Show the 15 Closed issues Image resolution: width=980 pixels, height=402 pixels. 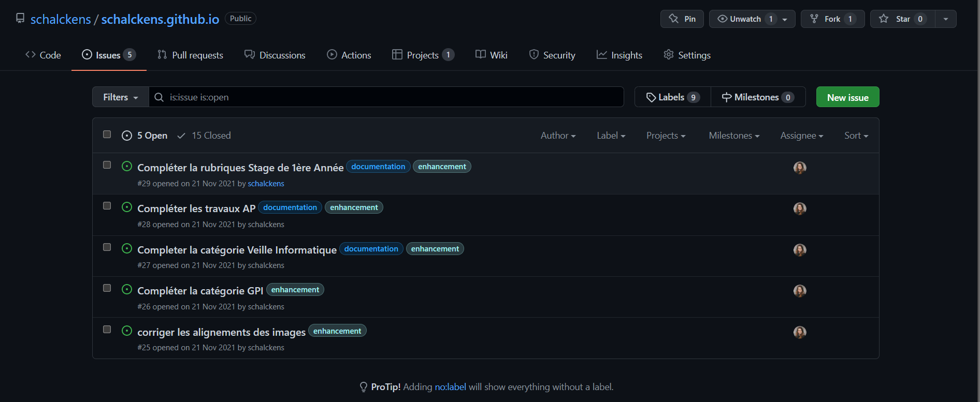click(x=204, y=136)
